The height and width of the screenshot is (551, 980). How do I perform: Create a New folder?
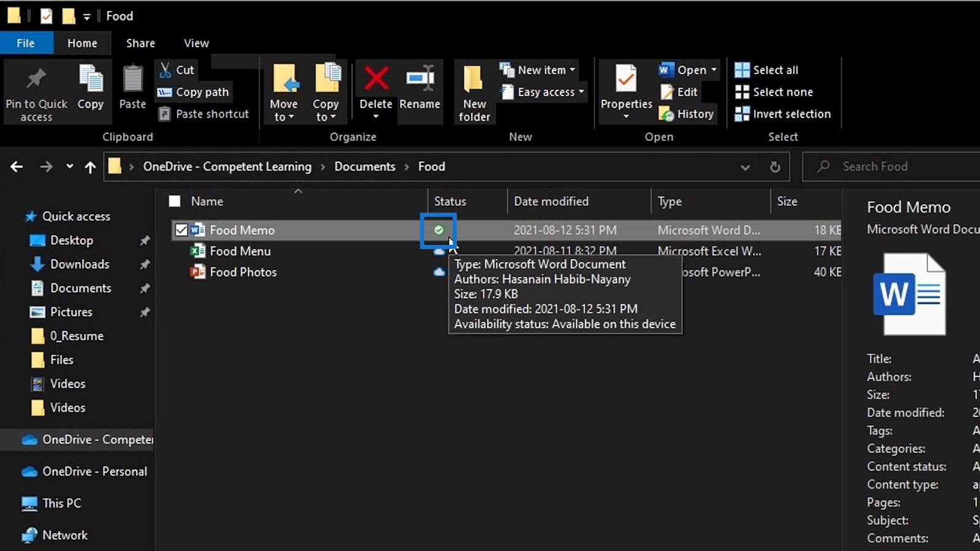click(475, 94)
